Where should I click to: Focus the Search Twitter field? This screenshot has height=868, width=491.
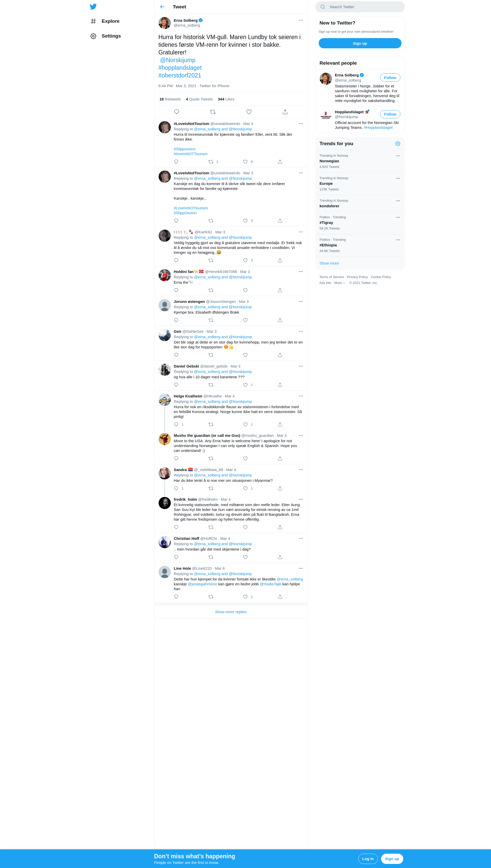pos(360,7)
